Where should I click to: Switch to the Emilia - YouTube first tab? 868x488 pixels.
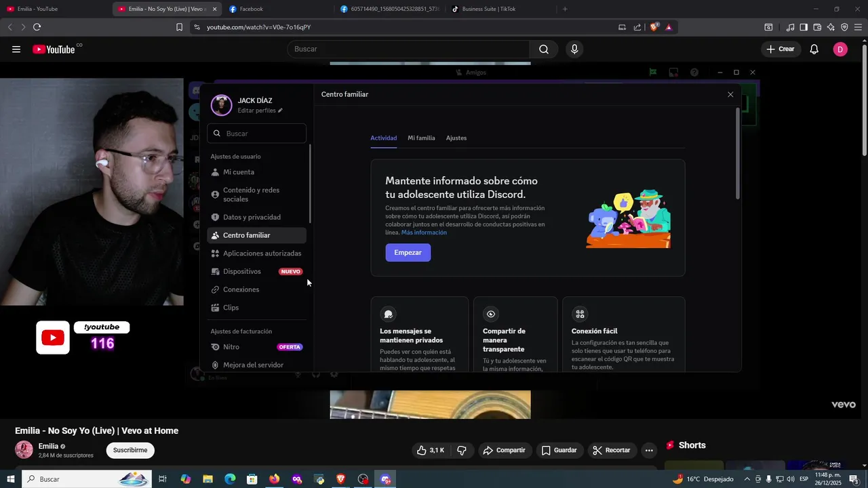(x=54, y=9)
